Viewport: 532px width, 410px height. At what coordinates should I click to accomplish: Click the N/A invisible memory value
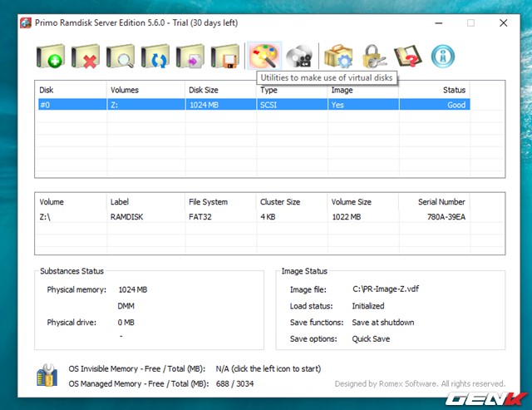coord(268,369)
